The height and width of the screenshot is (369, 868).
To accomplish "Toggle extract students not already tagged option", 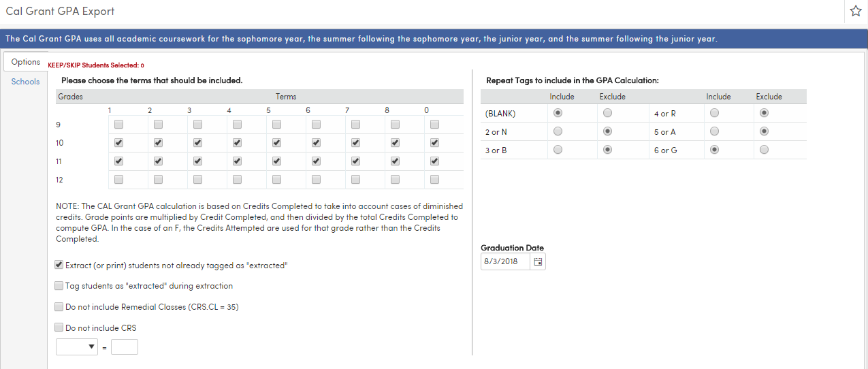I will [59, 265].
